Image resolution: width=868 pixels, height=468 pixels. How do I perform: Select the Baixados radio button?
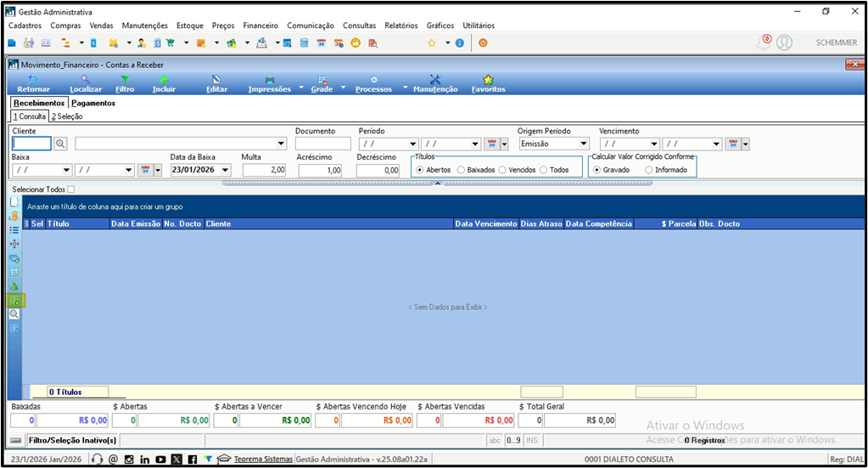(461, 170)
